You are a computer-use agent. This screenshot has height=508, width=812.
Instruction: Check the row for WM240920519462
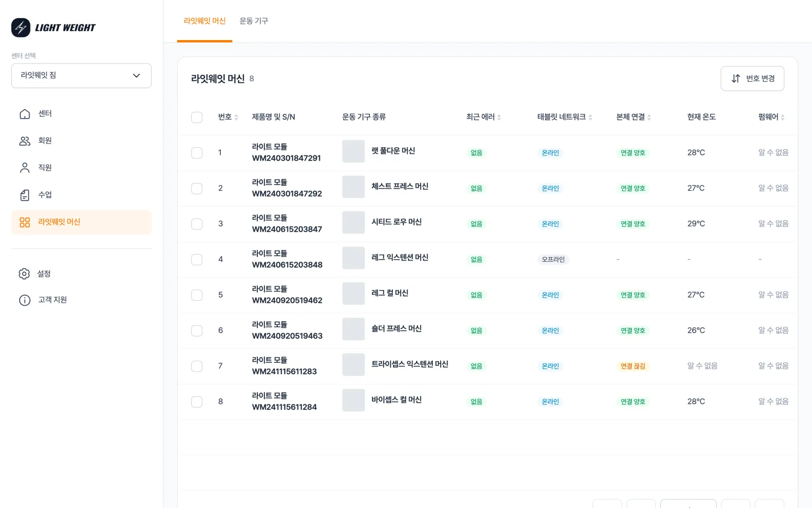[x=197, y=295]
